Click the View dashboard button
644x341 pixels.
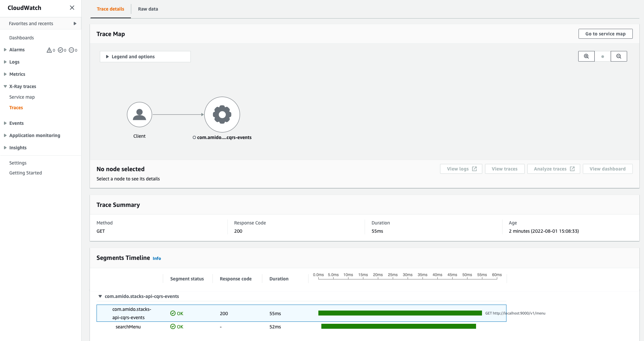[608, 169]
